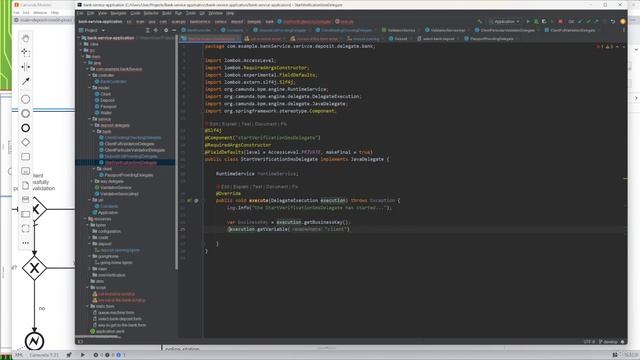Screen dimensions: 640x360
Task: Collapse the static.form folder
Action: point(87,306)
